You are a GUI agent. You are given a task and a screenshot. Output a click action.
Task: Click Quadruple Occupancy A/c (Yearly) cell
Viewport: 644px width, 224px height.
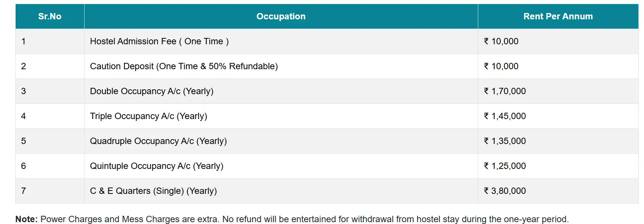pyautogui.click(x=158, y=141)
